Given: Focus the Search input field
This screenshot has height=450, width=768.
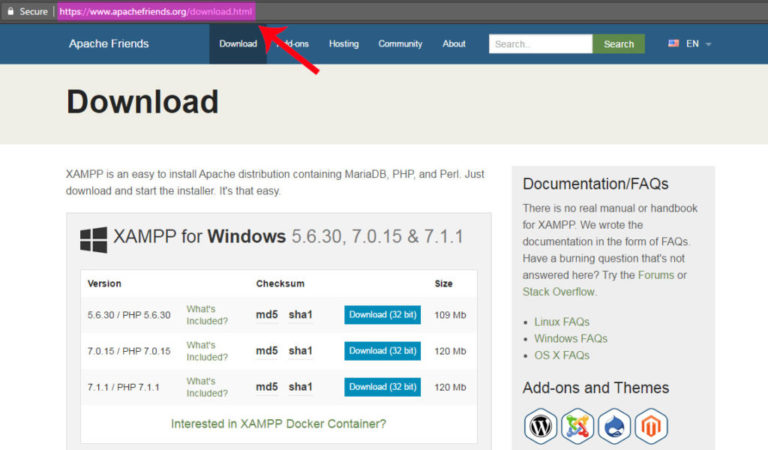Looking at the screenshot, I should [540, 44].
